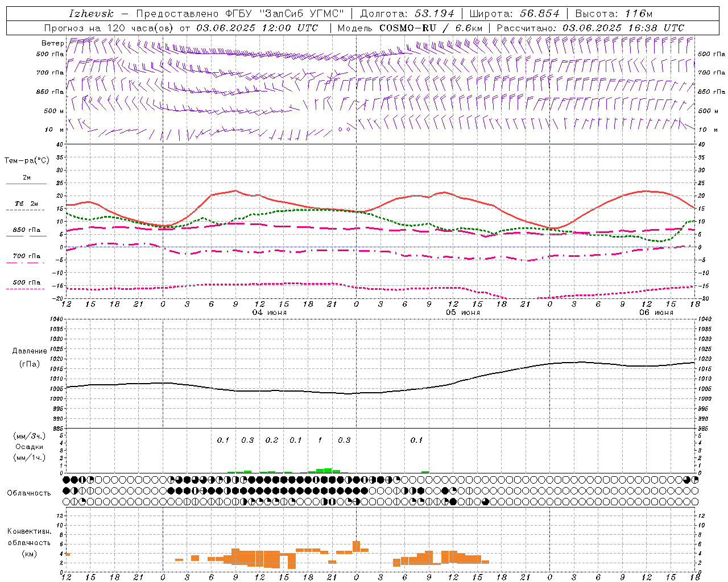The image size is (728, 582).
Task: Click the '10 м' wind level label on left
Action: coord(55,130)
